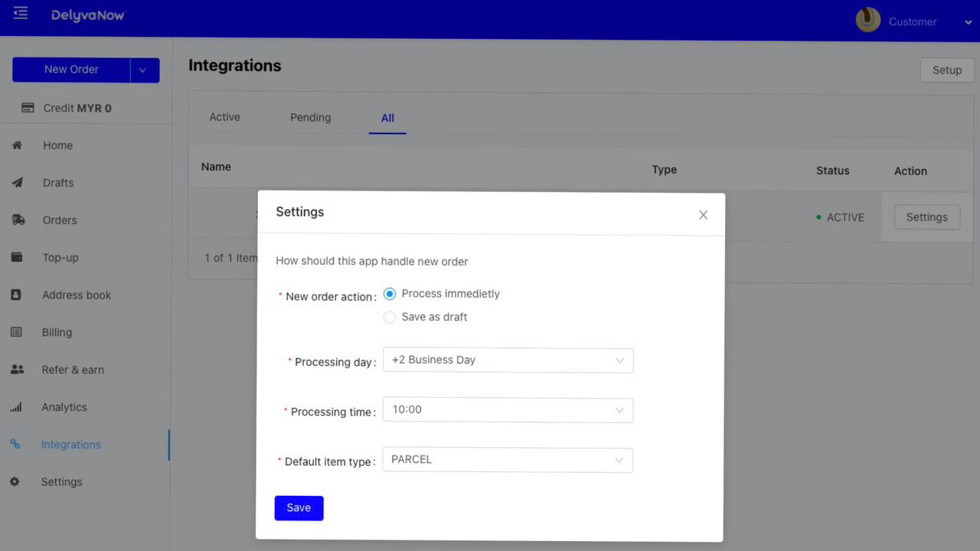The height and width of the screenshot is (551, 980).
Task: Close the Settings dialog with X
Action: click(703, 215)
